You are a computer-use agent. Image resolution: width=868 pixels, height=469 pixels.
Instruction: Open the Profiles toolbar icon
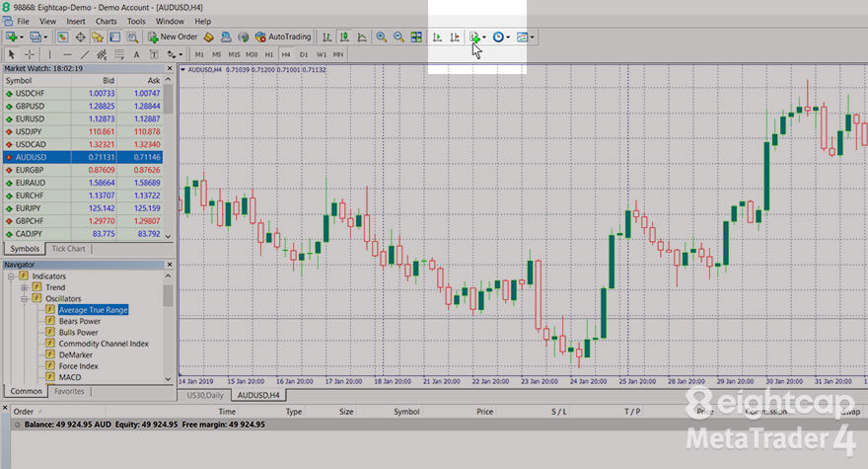click(x=36, y=38)
